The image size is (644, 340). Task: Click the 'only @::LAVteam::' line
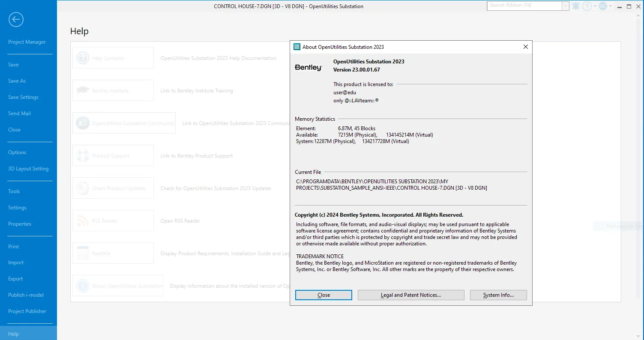[x=356, y=101]
